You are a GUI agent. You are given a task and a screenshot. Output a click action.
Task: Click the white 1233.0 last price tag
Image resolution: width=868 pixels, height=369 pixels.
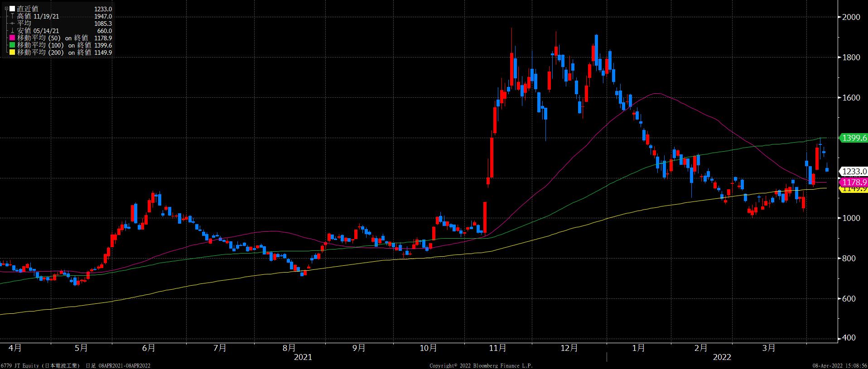[x=854, y=172]
